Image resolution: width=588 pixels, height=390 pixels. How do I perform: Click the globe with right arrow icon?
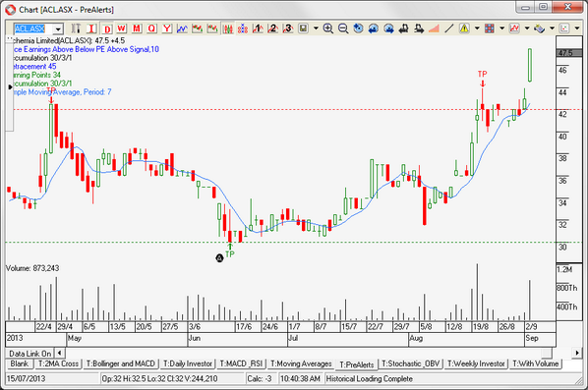coord(388,28)
